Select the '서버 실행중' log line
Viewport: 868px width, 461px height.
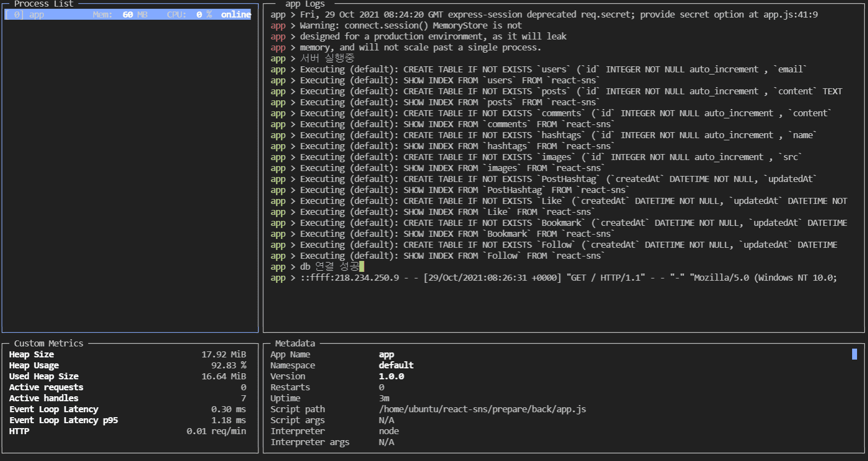click(327, 58)
